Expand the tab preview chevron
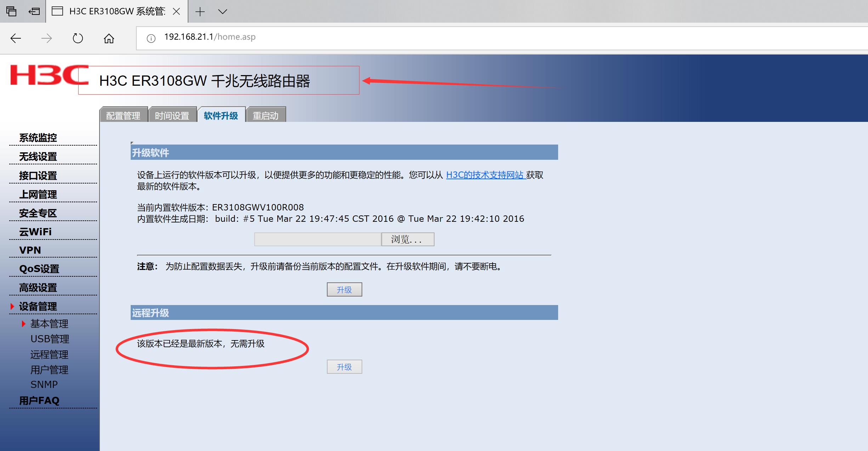 (x=222, y=12)
